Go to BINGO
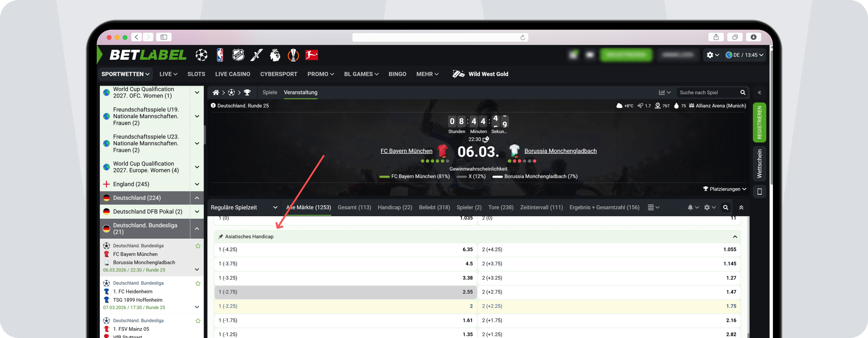Screen dimensions: 868x338 [398, 74]
